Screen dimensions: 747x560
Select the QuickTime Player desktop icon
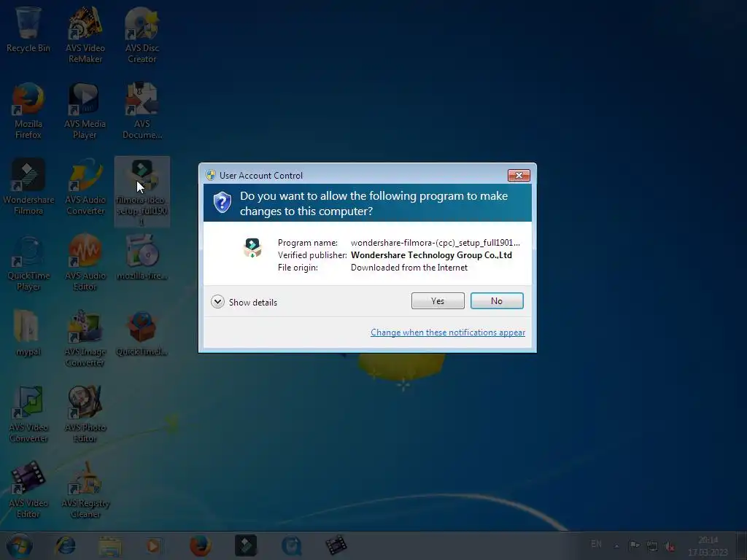point(28,262)
